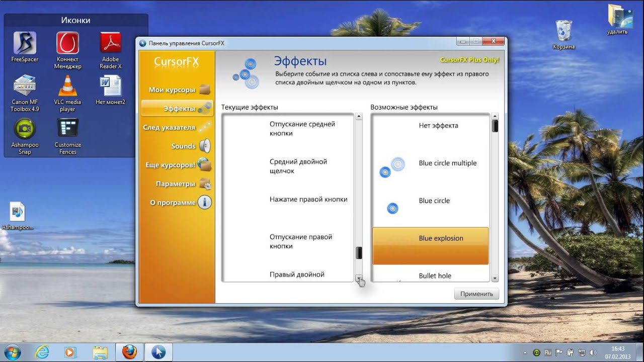Click the CursorFX logo in sidebar
This screenshot has width=644, height=362.
click(x=176, y=62)
